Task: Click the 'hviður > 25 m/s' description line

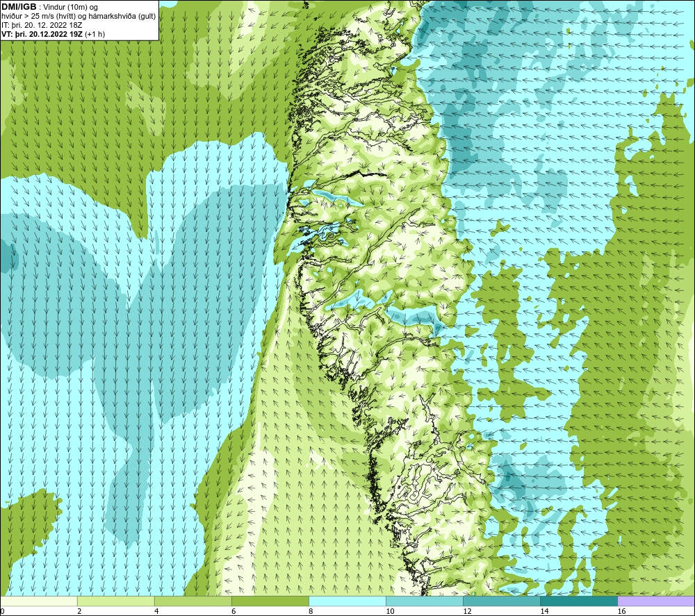Action: pos(79,17)
